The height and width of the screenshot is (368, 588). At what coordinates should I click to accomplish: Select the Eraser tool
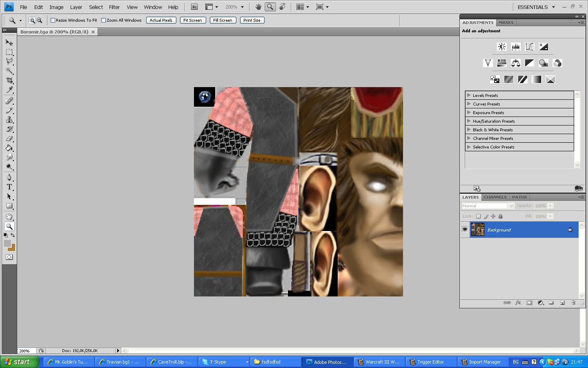[x=9, y=138]
